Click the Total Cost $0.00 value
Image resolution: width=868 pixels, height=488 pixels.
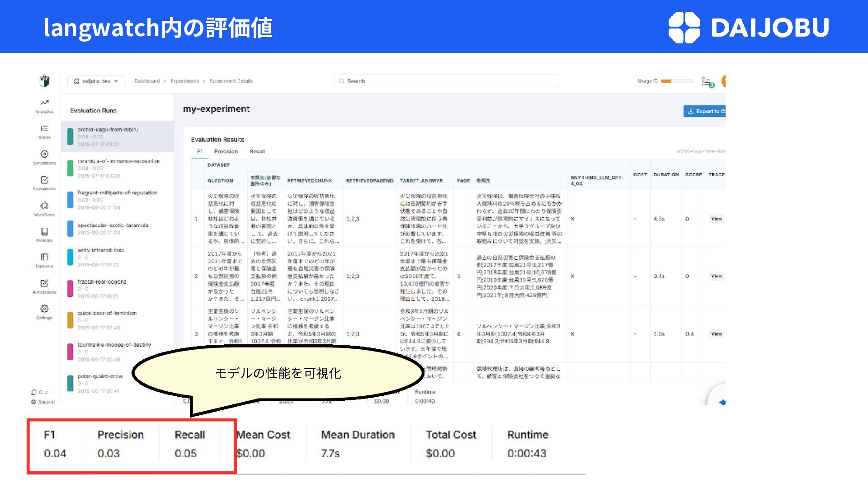(x=440, y=454)
